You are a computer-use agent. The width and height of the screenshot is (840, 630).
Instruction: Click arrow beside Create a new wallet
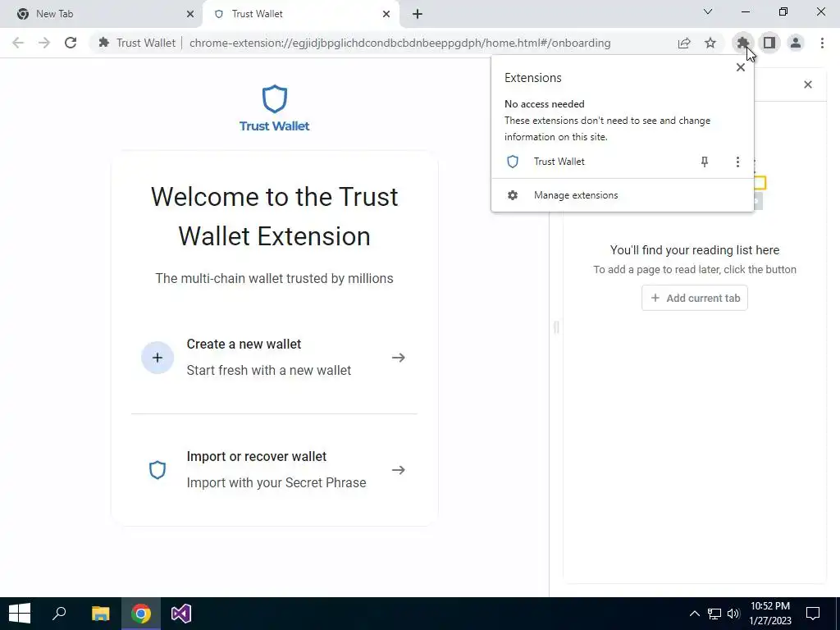click(x=398, y=358)
